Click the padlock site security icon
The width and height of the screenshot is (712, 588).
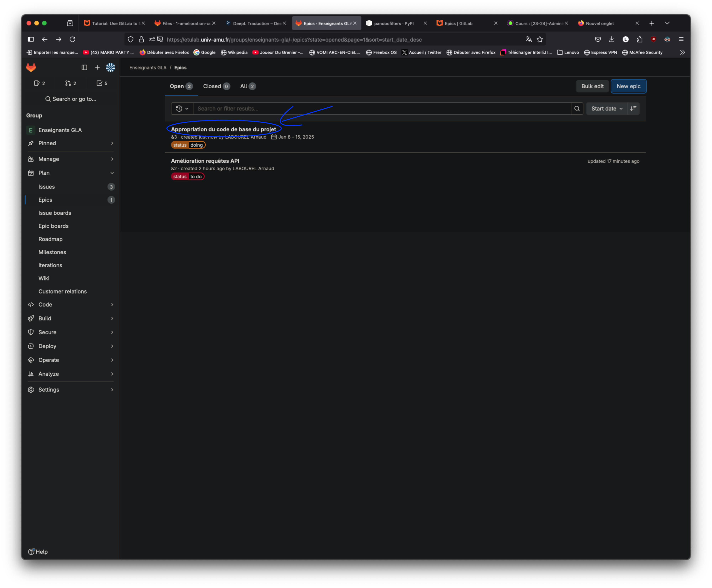click(141, 39)
